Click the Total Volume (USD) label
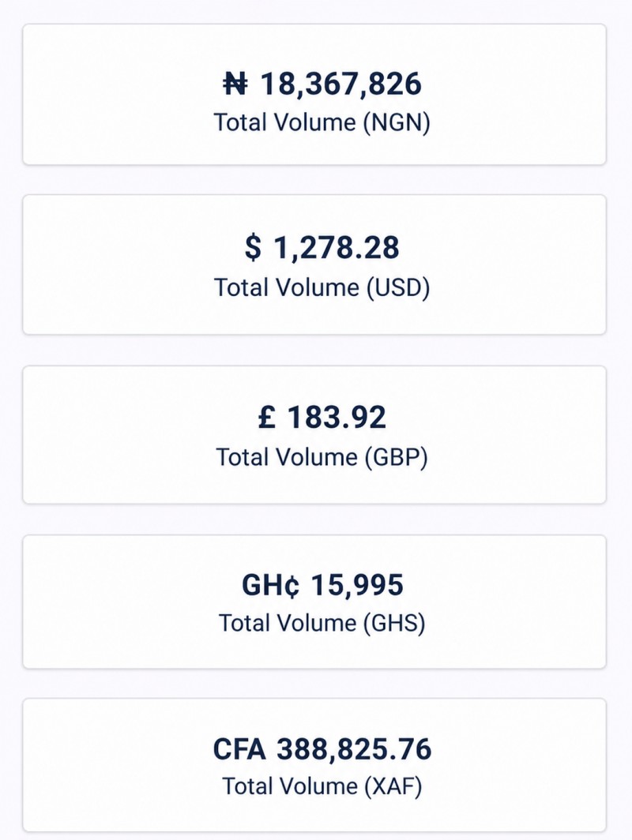632x840 pixels. coord(322,287)
